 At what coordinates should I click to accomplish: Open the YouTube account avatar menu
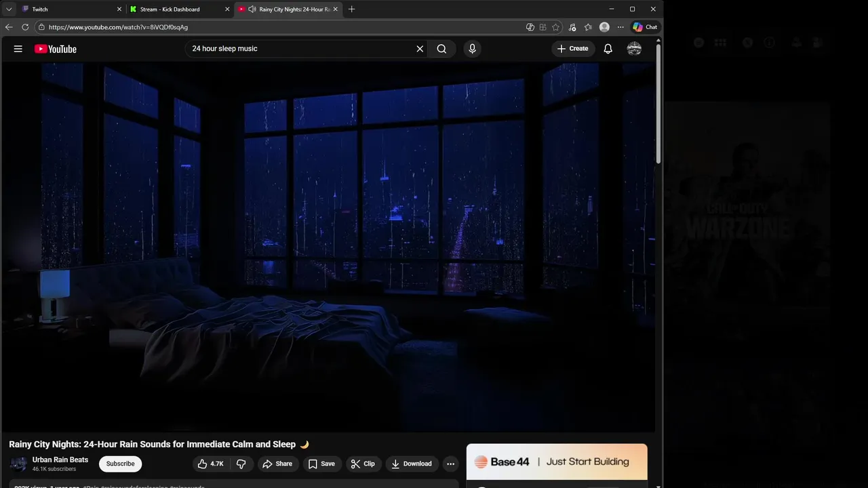(635, 49)
